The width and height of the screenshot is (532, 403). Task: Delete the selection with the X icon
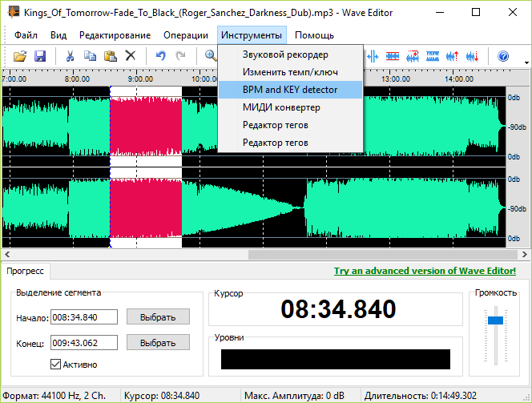[131, 55]
